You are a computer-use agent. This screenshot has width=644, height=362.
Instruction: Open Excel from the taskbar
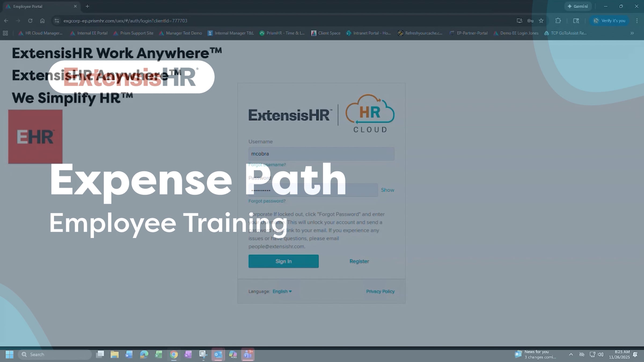point(159,354)
